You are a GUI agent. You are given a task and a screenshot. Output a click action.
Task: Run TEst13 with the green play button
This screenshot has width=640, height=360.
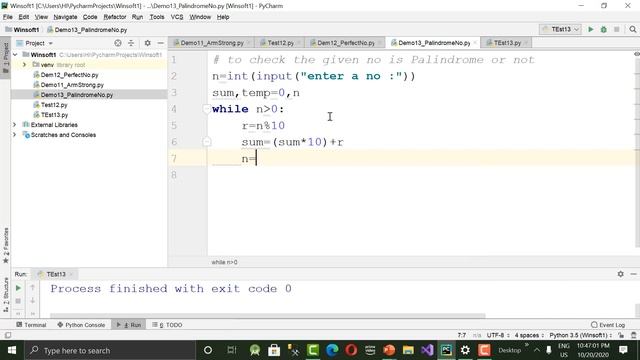tap(591, 29)
